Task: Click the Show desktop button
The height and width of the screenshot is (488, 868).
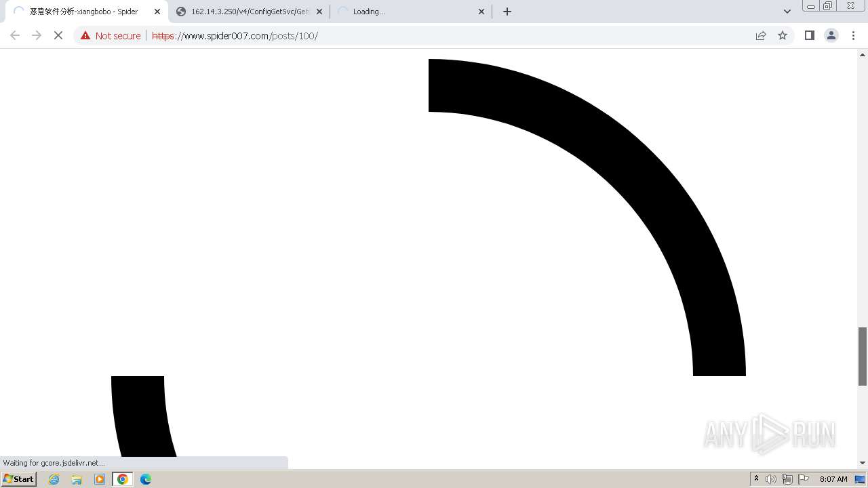Action: click(x=860, y=479)
